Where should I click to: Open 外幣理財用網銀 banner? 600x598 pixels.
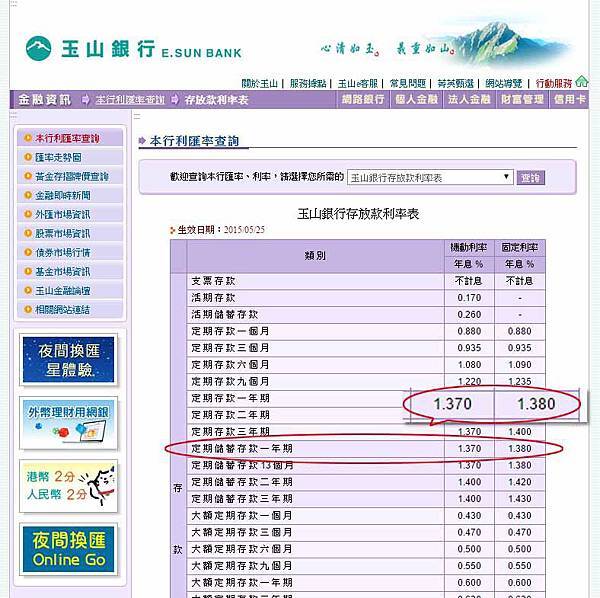[x=68, y=423]
